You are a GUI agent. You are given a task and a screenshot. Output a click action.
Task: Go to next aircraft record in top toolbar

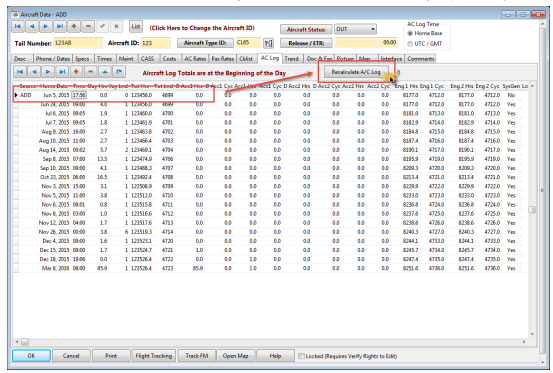point(46,26)
